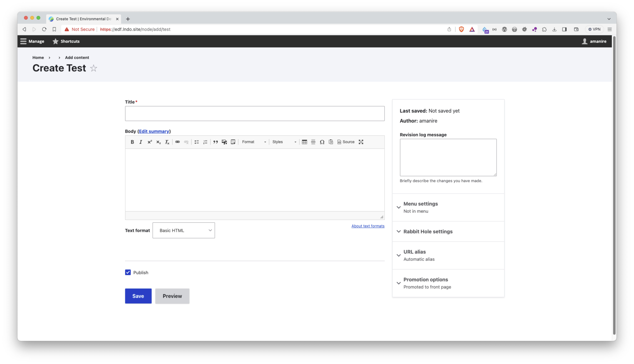634x364 pixels.
Task: Click the Save button
Action: point(138,296)
